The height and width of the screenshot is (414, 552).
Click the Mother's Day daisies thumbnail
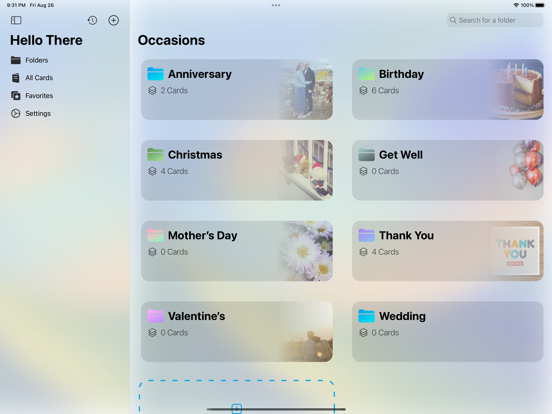pyautogui.click(x=306, y=251)
